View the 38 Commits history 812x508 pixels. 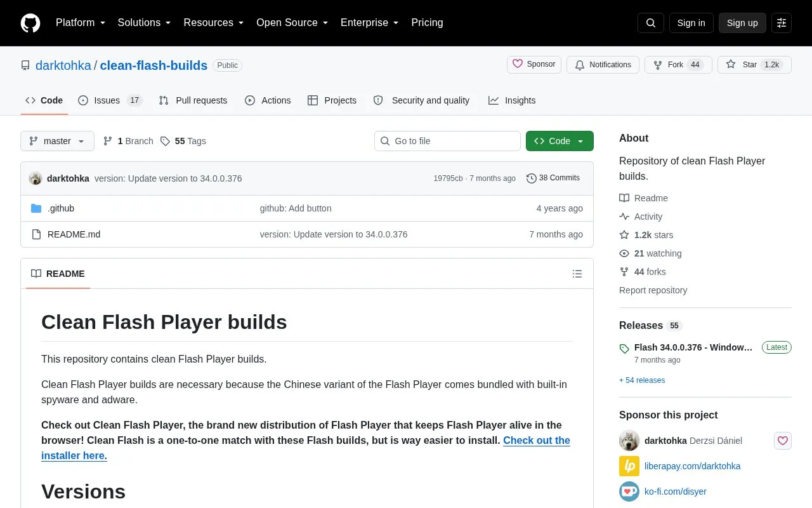point(553,178)
